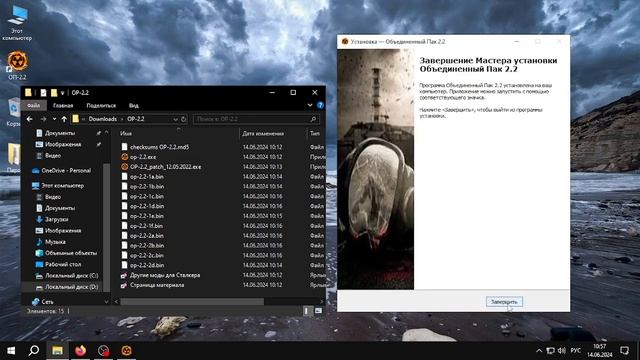Go up one folder level arrow
The image size is (640, 360).
[64, 119]
